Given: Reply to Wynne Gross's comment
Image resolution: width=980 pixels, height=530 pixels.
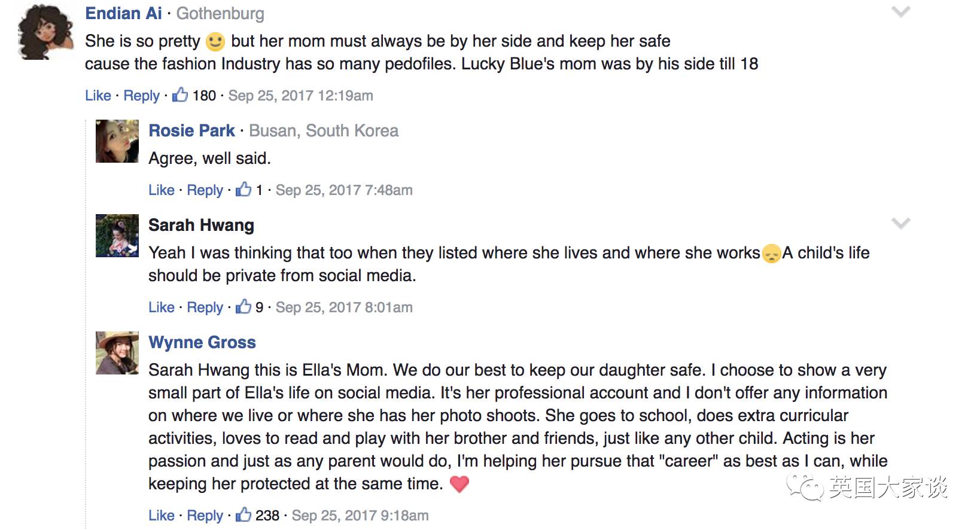Looking at the screenshot, I should (x=205, y=516).
